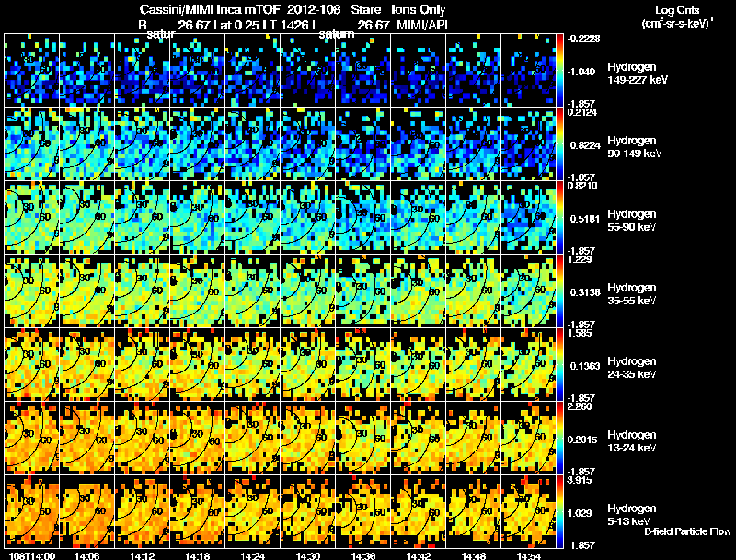Click the Log Cnts colorbar heading
Screen dimensions: 736x560
[x=677, y=10]
